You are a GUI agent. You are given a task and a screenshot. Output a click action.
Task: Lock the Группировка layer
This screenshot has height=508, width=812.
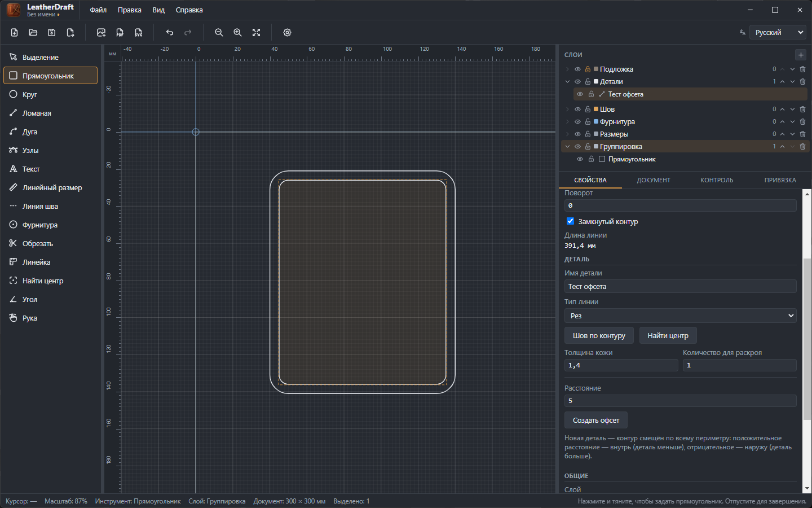588,147
